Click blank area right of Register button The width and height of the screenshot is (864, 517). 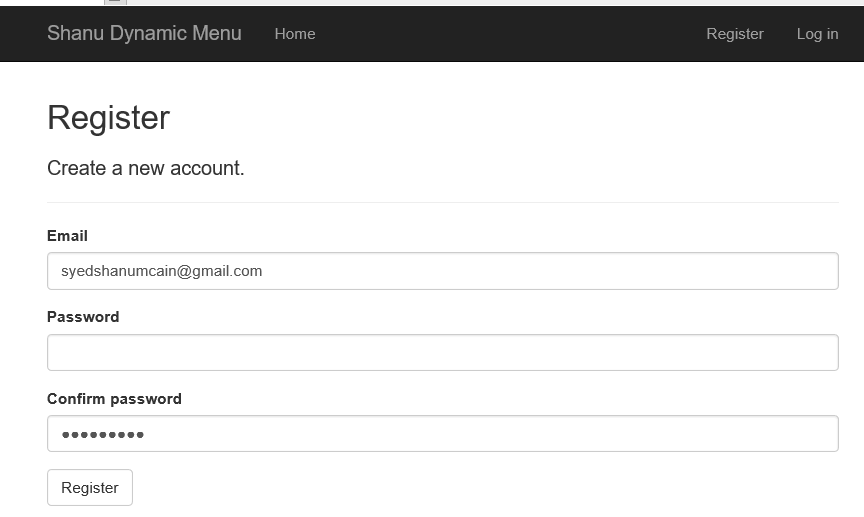[x=485, y=488]
